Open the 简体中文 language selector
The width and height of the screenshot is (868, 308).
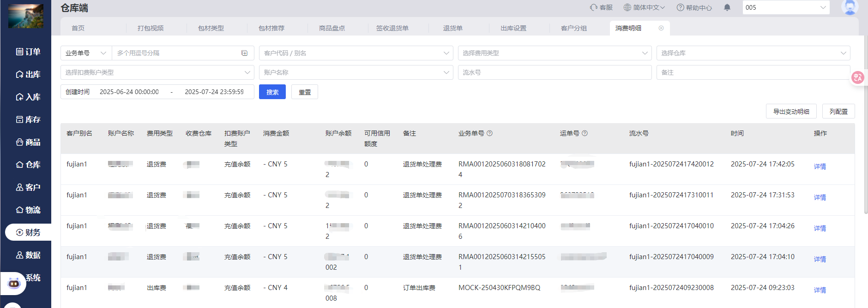click(644, 7)
